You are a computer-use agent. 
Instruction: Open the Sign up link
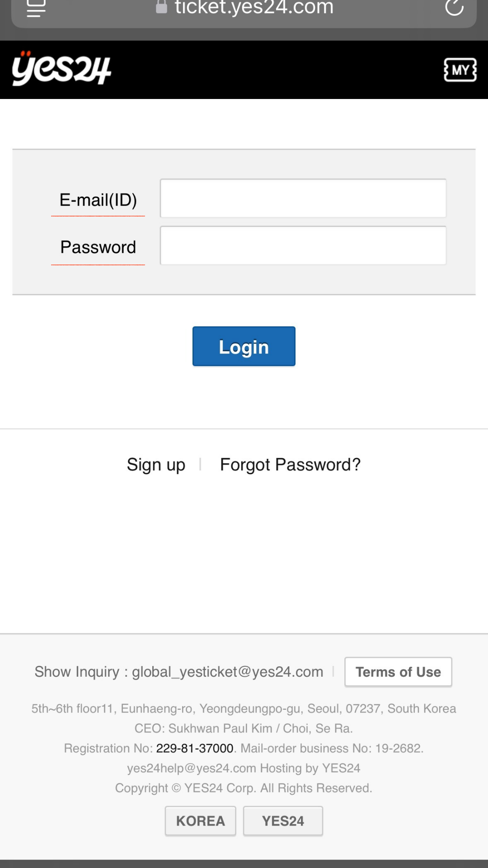[x=156, y=465]
